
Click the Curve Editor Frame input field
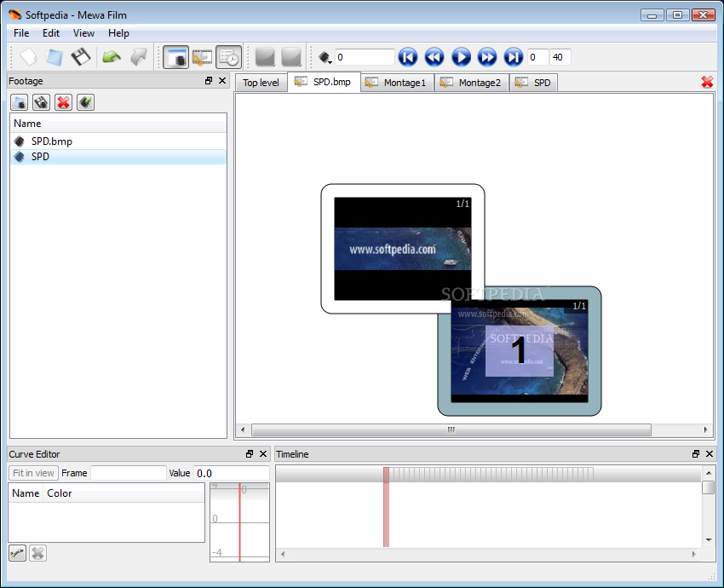[129, 473]
